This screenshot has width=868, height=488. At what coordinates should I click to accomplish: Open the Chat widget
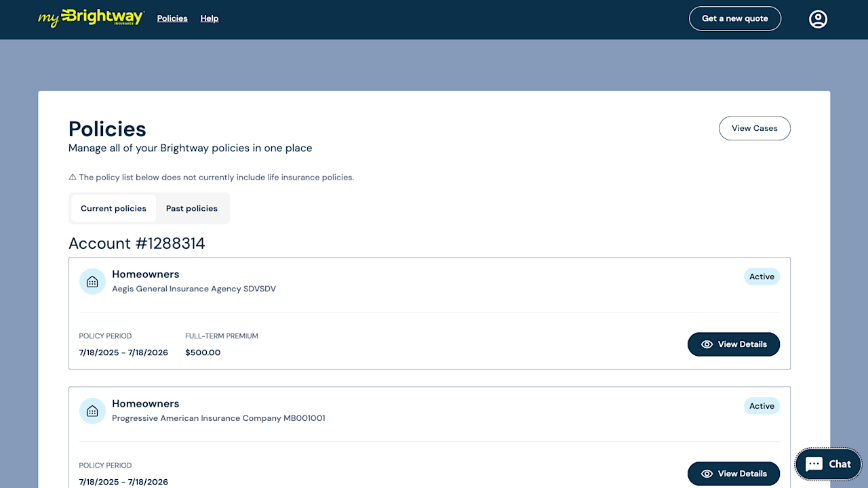(x=828, y=464)
